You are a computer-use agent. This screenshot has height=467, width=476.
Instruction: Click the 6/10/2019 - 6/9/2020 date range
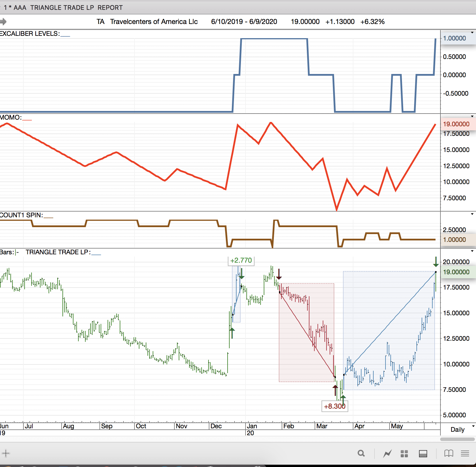[x=244, y=22]
